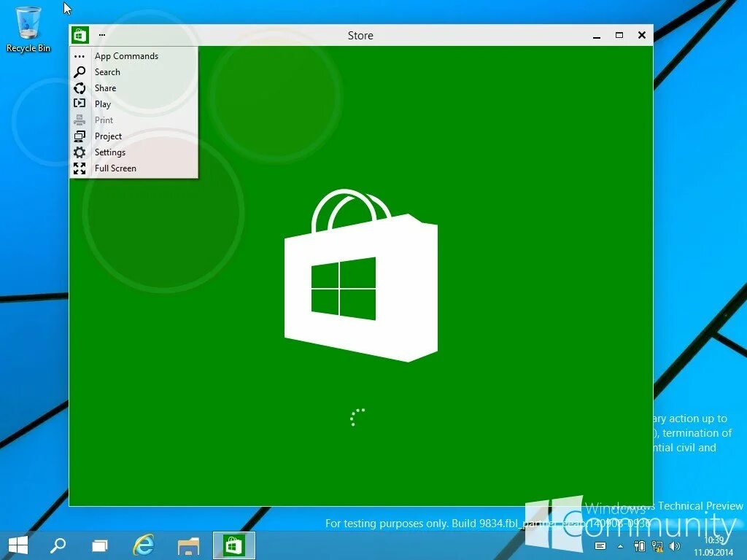Open the network tray icon
This screenshot has height=560, width=747.
click(657, 546)
